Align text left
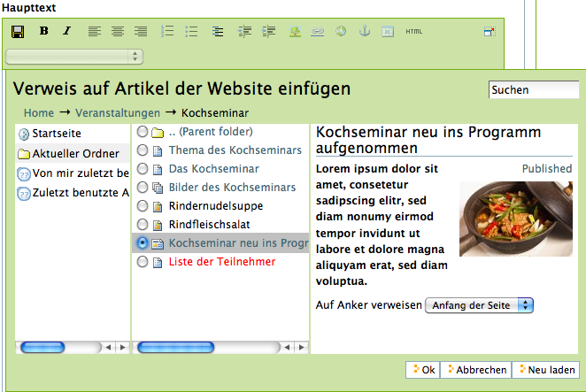Image resolution: width=586 pixels, height=392 pixels. pos(95,31)
